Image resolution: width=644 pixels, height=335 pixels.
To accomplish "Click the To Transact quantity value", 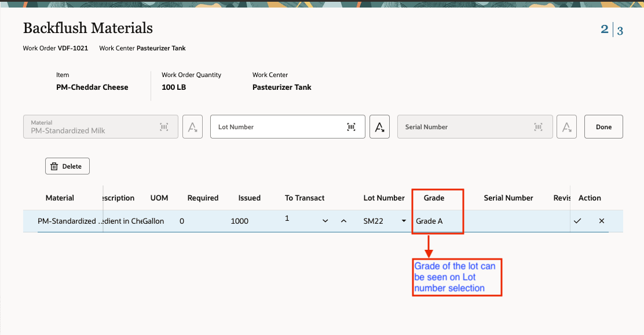I will tap(288, 219).
